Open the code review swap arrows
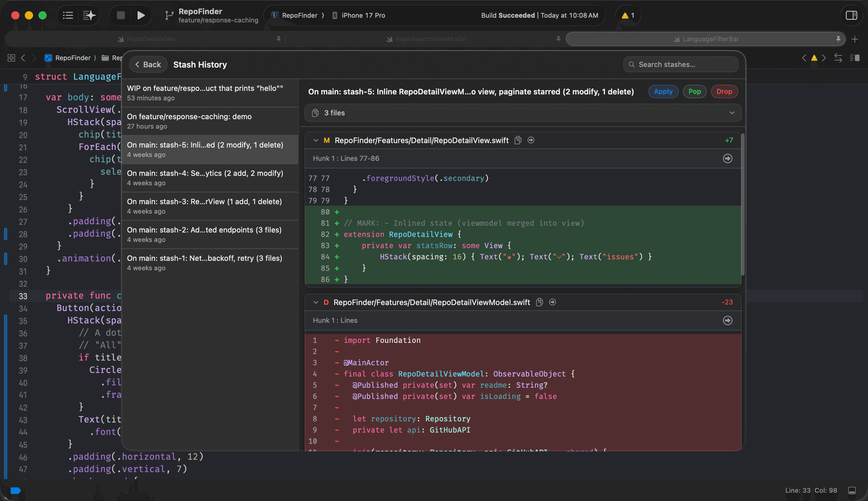Viewport: 868px width, 501px height. (838, 58)
